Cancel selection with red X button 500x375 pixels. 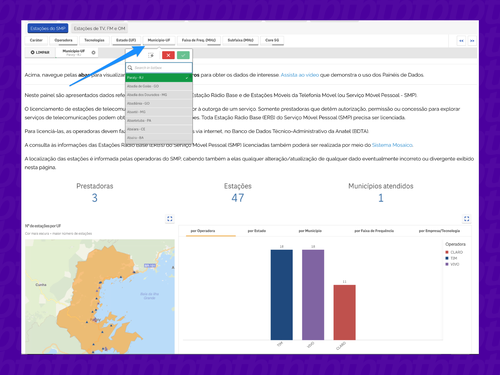(x=168, y=55)
